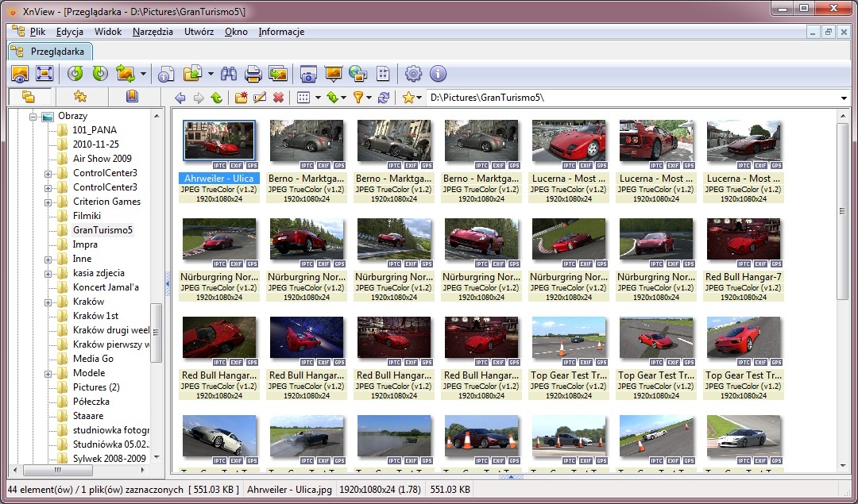The width and height of the screenshot is (858, 504).
Task: Open the Okno menu
Action: 236,32
